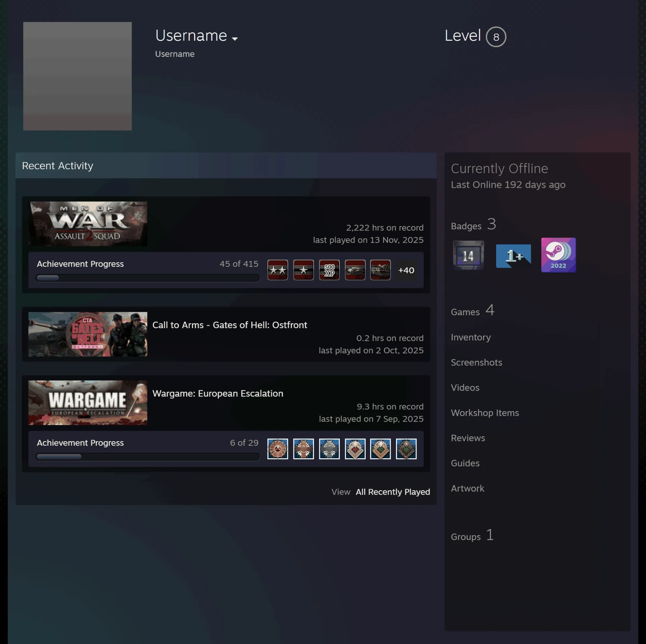
Task: View All Recently Played games
Action: (x=393, y=492)
